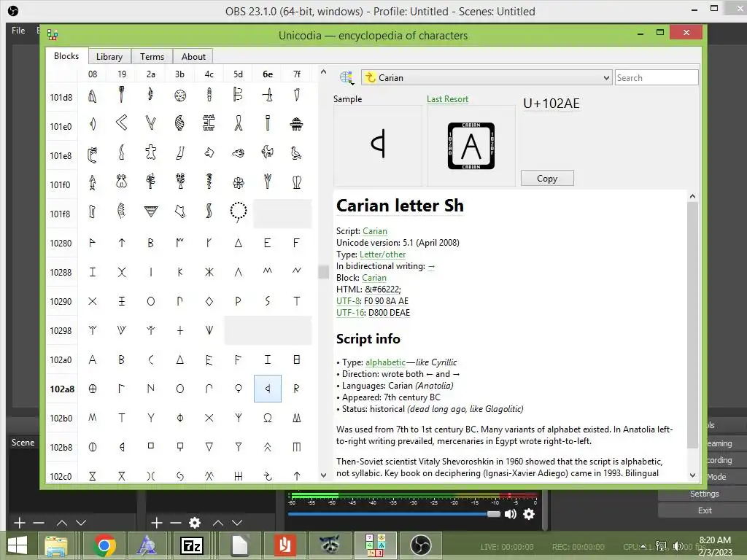Switch to OBS Studio via its taskbar icon
Viewport: 747px width, 560px height.
pyautogui.click(x=421, y=545)
